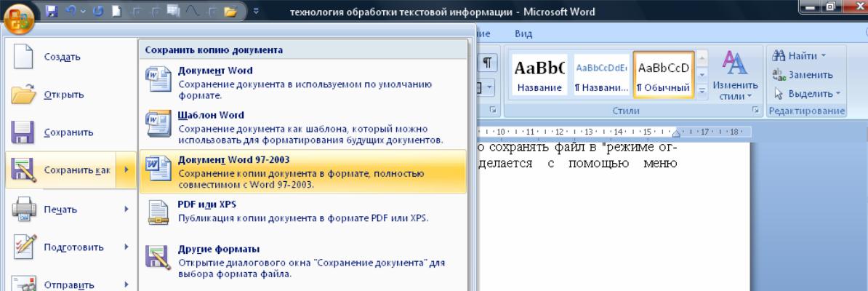
Task: Expand the full styles gallery
Action: coord(702,89)
